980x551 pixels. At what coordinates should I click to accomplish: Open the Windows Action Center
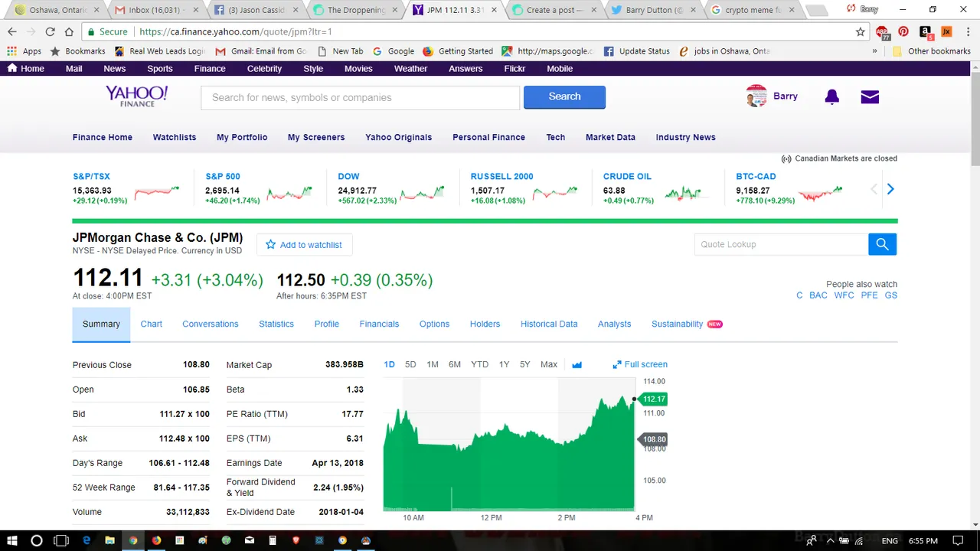958,541
